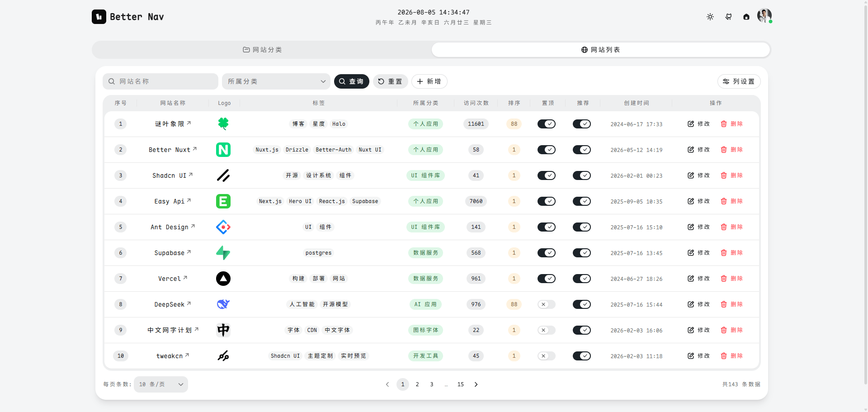Screen dimensions: 868x412
Task: Open the Vercel site link
Action: (x=173, y=279)
